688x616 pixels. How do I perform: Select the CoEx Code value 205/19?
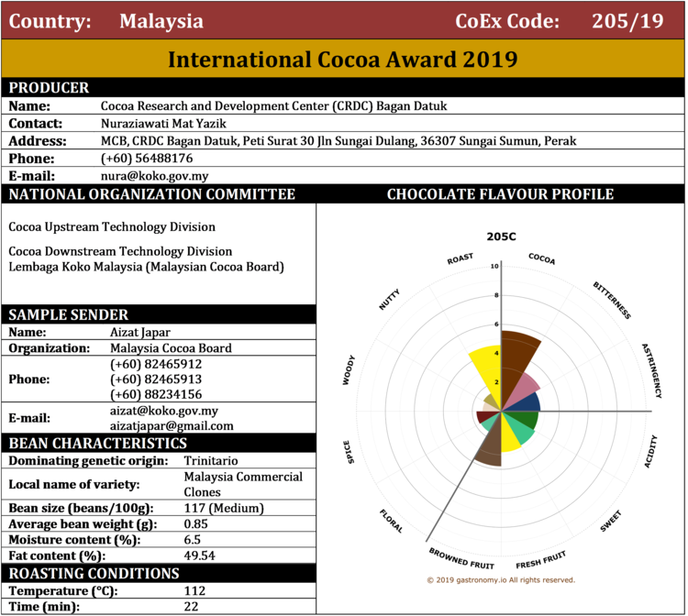click(627, 20)
